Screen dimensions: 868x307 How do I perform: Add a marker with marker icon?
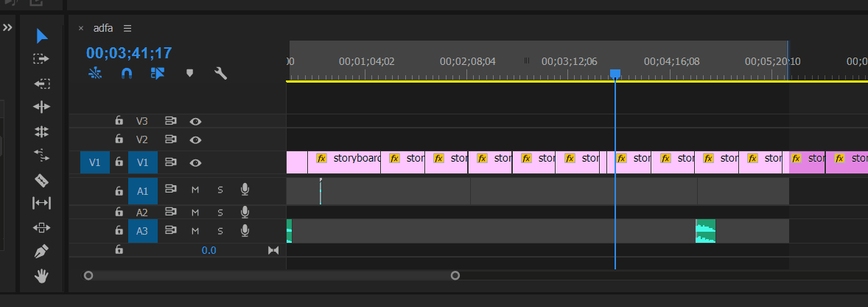190,73
